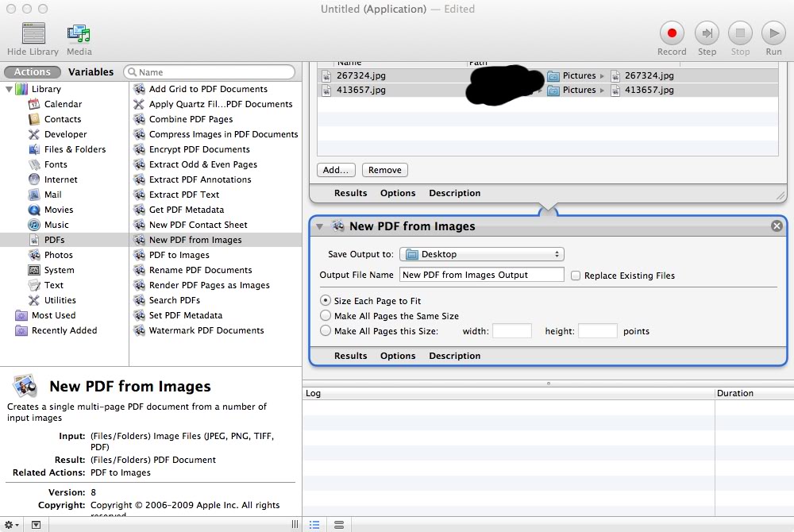Switch to the Actions tab
This screenshot has width=794, height=532.
[32, 72]
